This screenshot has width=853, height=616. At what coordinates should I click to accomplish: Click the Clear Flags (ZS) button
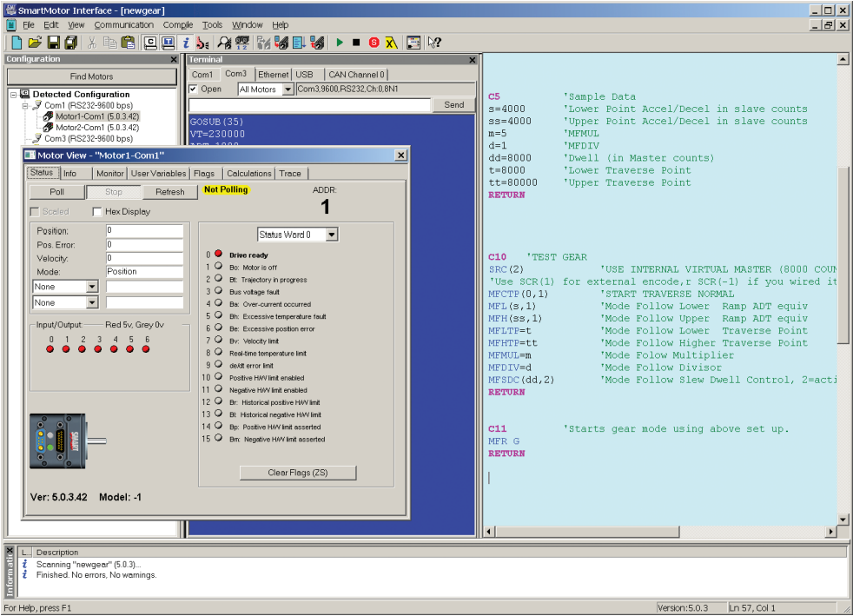coord(298,473)
